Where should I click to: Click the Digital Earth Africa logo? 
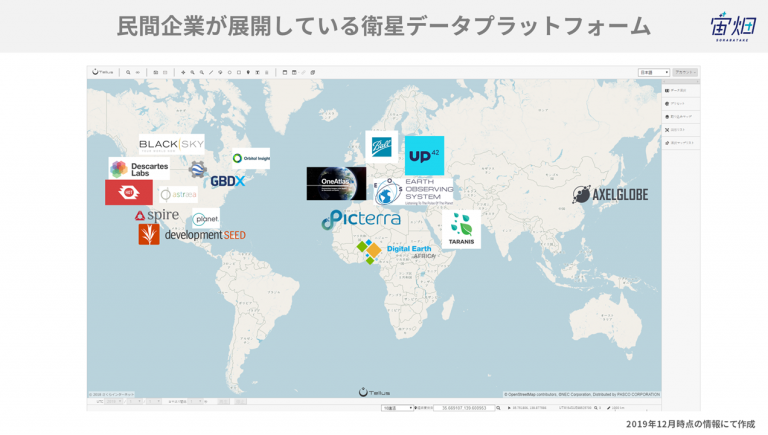point(396,252)
